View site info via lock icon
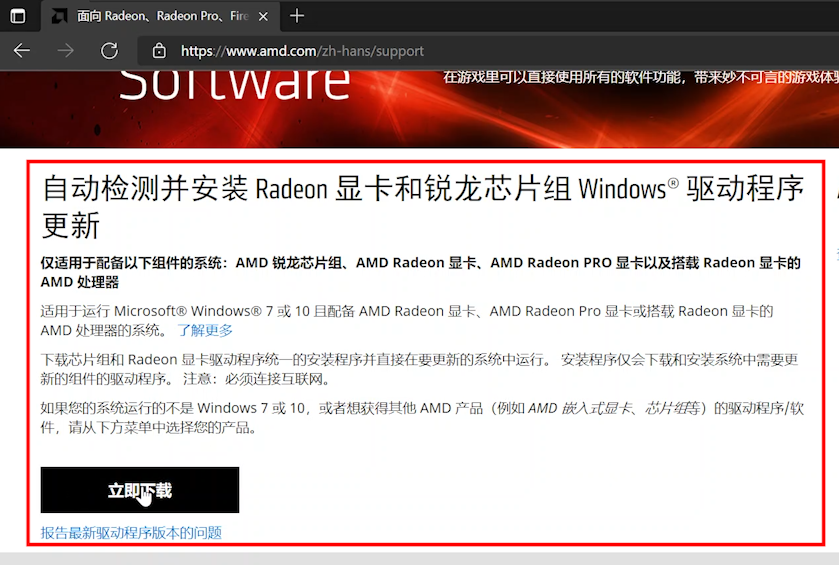Image resolution: width=839 pixels, height=565 pixels. point(158,51)
